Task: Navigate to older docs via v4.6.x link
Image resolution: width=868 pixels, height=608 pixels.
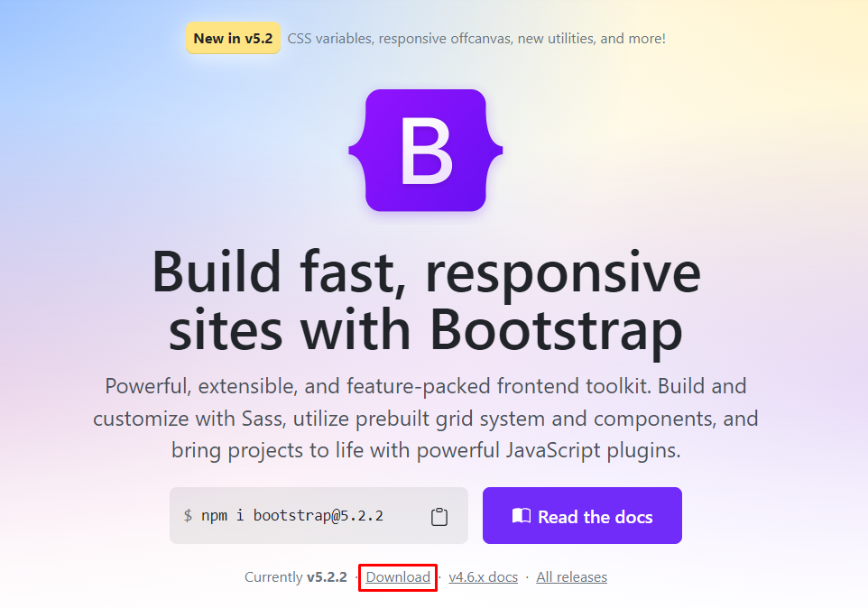Action: point(483,576)
